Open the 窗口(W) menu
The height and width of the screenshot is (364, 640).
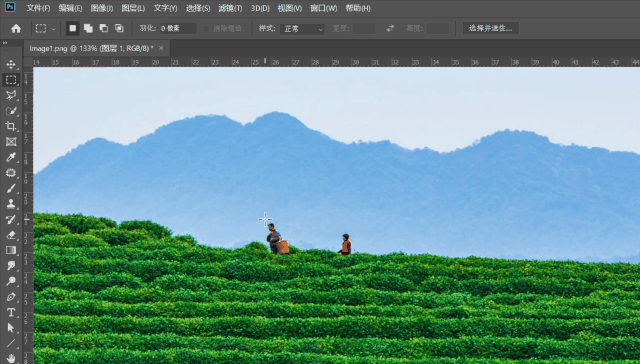tap(324, 8)
